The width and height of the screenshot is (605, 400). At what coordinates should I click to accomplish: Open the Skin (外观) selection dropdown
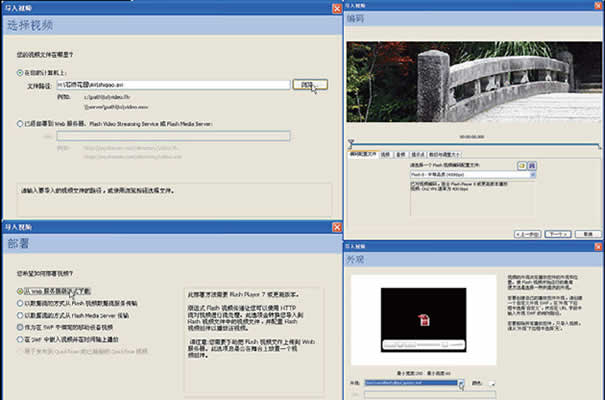point(414,383)
